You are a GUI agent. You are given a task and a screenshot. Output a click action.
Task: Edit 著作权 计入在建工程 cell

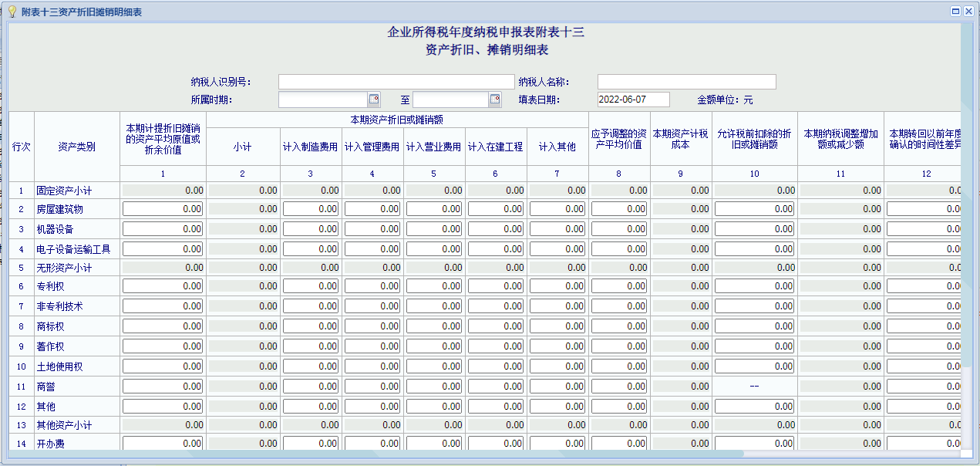pyautogui.click(x=496, y=346)
